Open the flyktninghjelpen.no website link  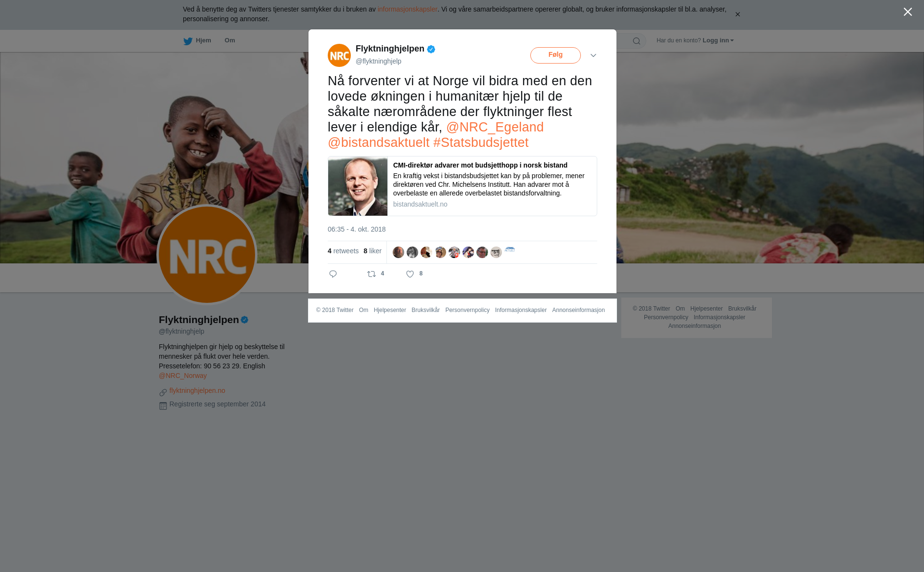coord(197,390)
